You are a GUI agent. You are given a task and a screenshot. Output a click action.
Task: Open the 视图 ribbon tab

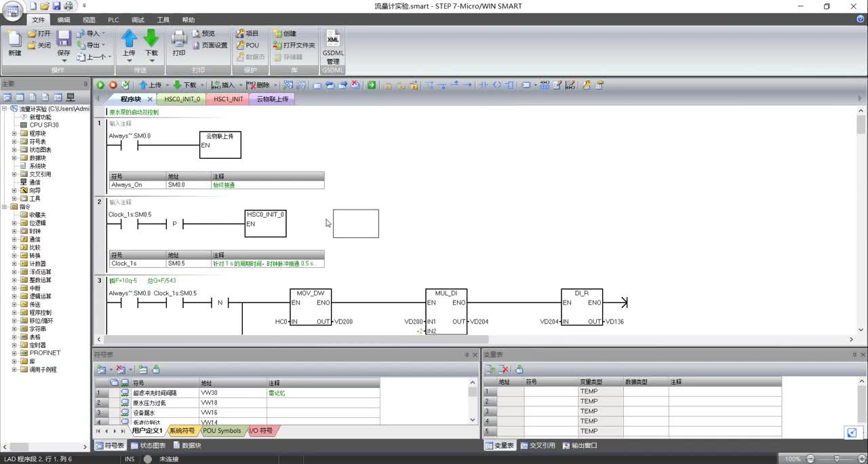tap(89, 20)
